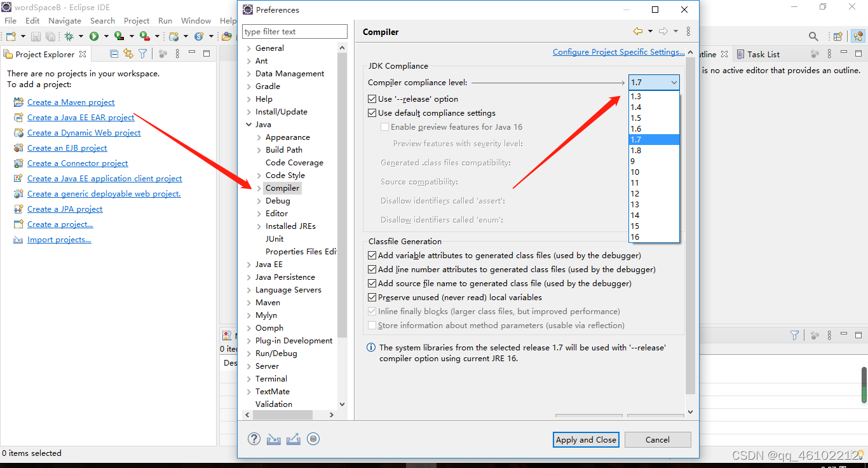
Task: Switch to the Task List tab
Action: (757, 54)
